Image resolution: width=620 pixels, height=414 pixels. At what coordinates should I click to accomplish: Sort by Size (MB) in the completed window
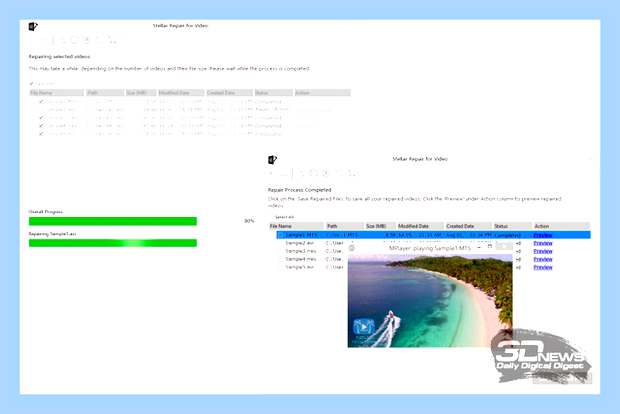(x=380, y=226)
